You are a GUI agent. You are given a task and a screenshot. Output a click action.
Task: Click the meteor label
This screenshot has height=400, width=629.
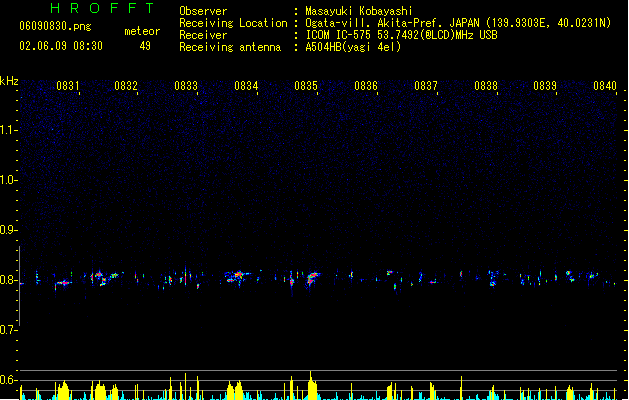tap(142, 31)
